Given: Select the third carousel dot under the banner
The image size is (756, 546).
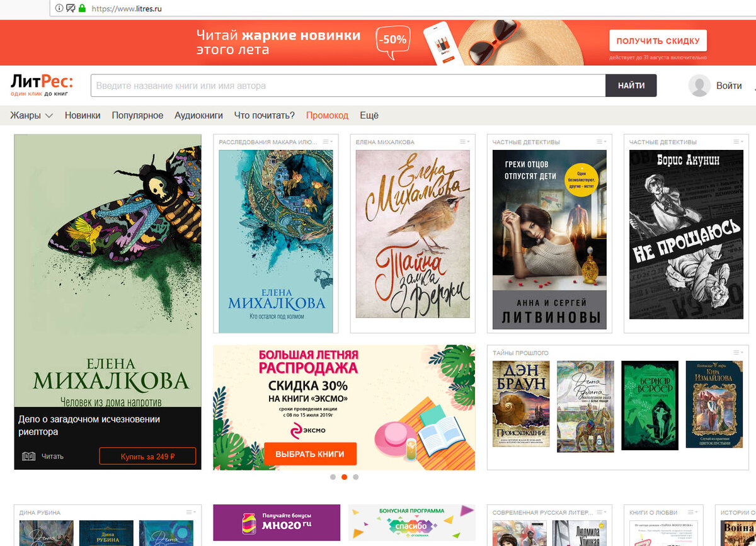Looking at the screenshot, I should 356,477.
